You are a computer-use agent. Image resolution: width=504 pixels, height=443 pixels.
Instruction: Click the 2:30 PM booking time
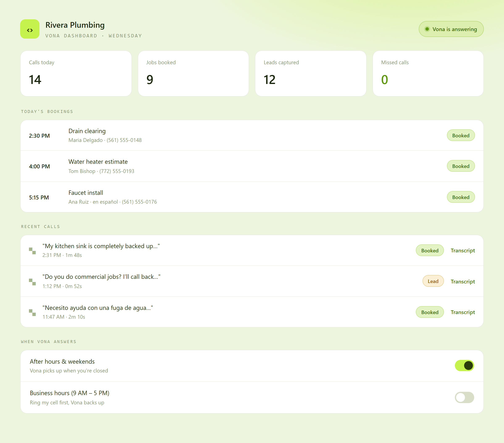tap(39, 136)
